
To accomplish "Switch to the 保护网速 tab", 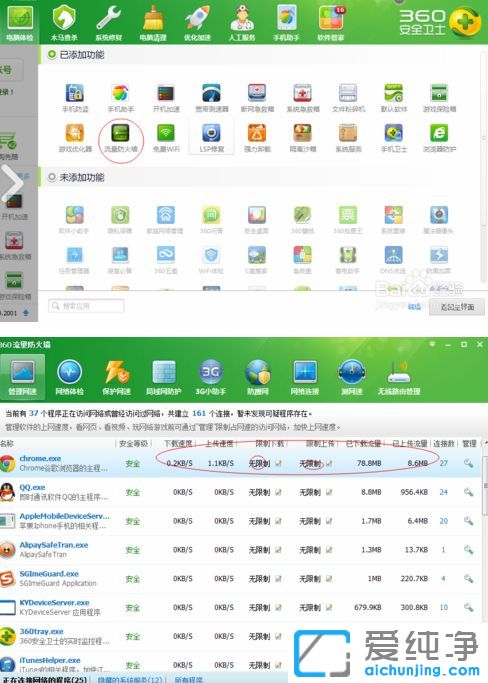I will tap(116, 377).
